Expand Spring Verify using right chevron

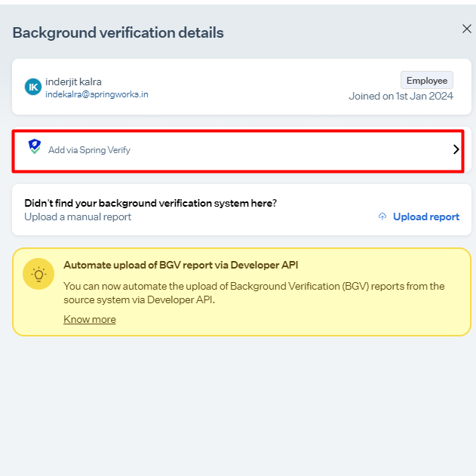click(x=456, y=149)
